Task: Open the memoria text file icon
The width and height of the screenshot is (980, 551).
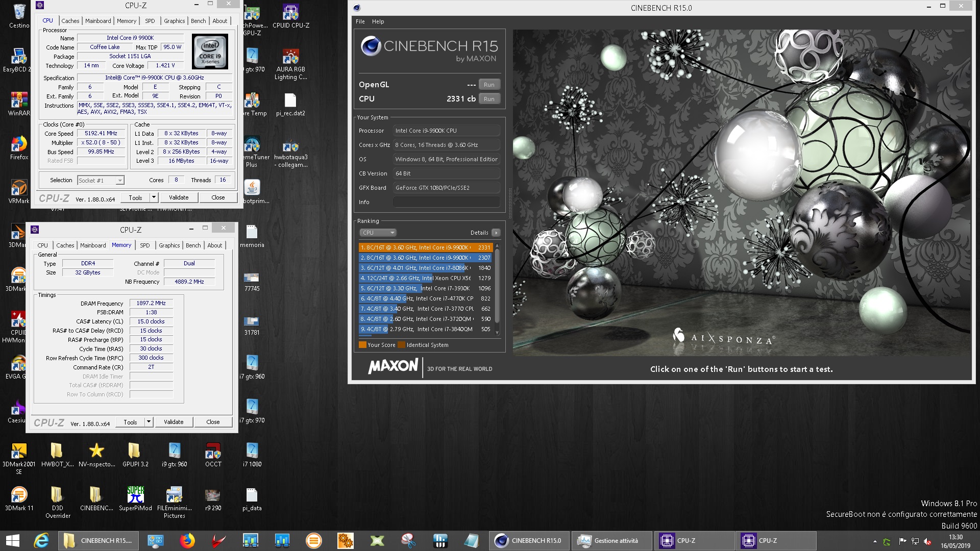Action: point(252,236)
